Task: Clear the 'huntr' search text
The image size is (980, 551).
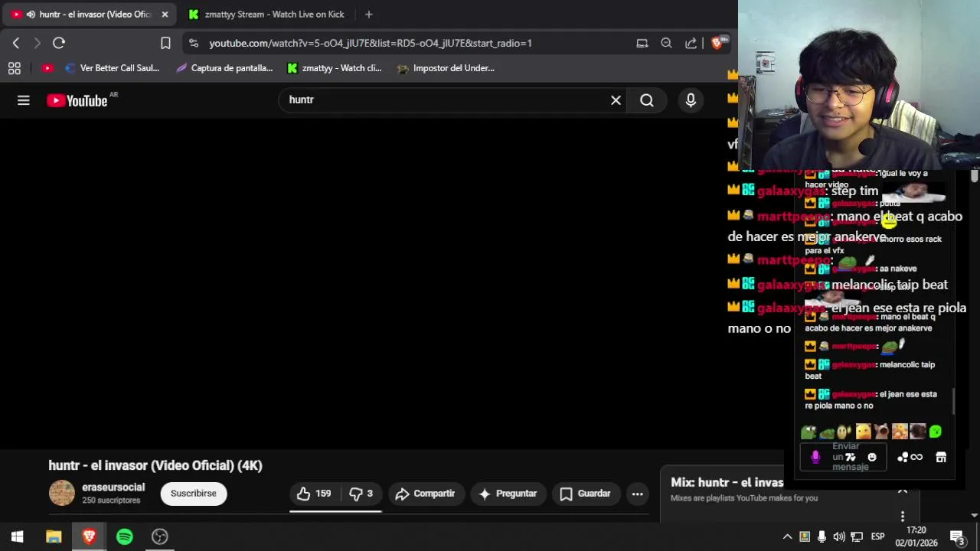Action: [616, 100]
